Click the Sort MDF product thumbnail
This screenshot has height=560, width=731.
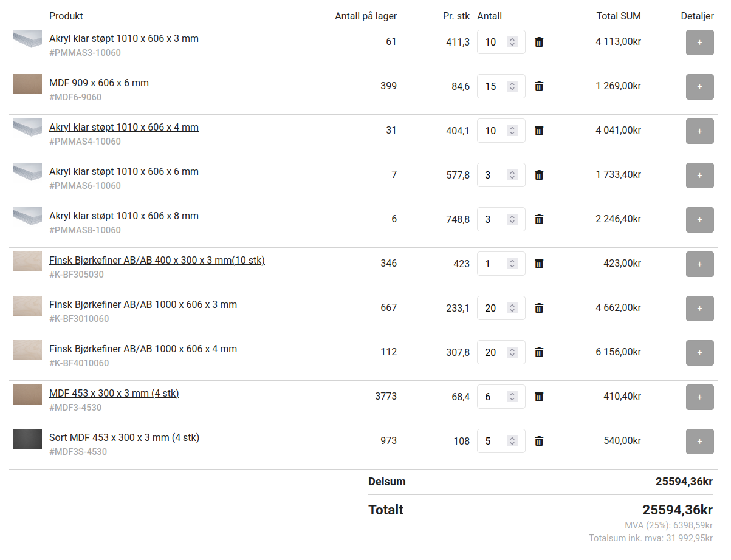(x=27, y=439)
